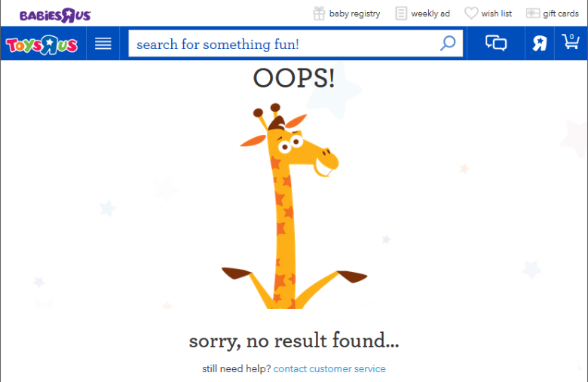Click the Babies R Us logo
Screen dimensions: 588x382
(x=55, y=15)
